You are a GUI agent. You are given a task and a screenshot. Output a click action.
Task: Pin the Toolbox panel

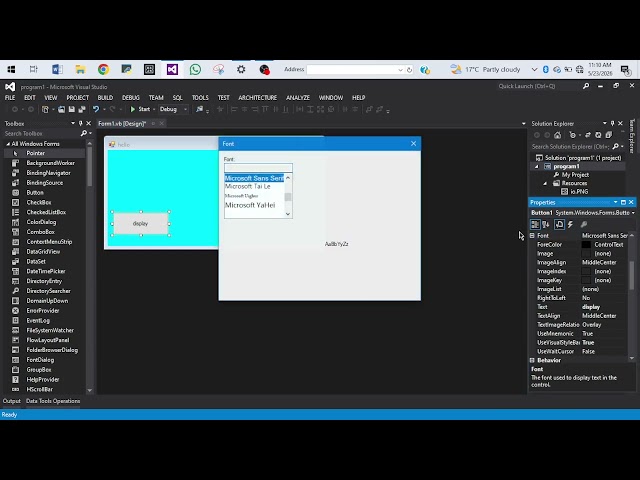80,123
